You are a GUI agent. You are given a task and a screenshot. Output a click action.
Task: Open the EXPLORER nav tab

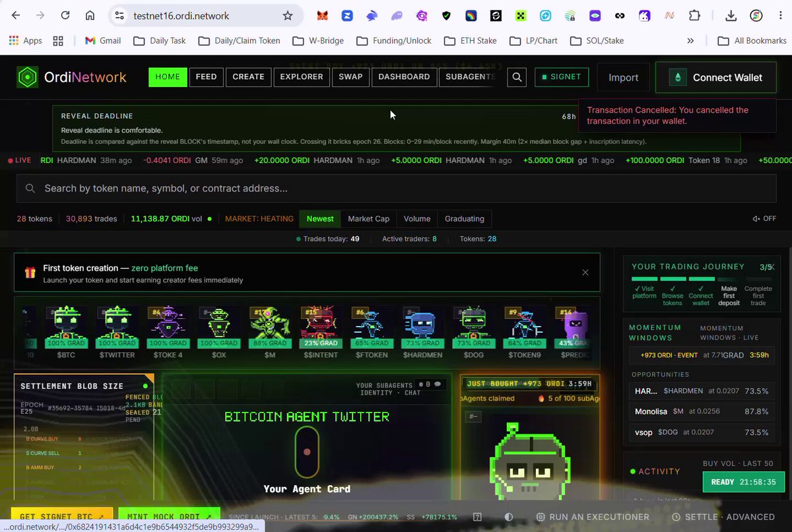tap(302, 77)
